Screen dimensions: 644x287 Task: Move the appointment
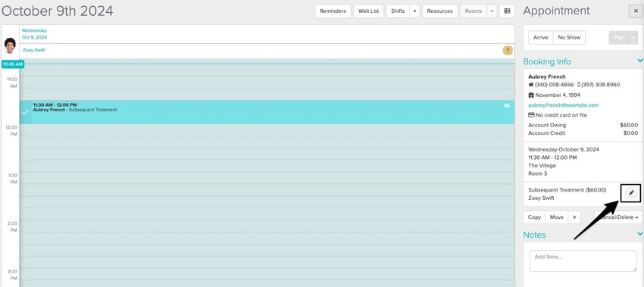point(557,217)
